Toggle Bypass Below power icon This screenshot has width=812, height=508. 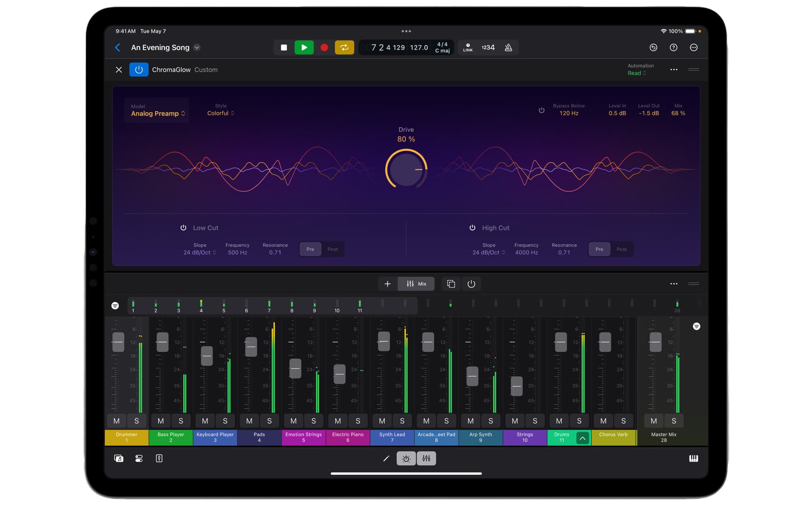(x=541, y=110)
